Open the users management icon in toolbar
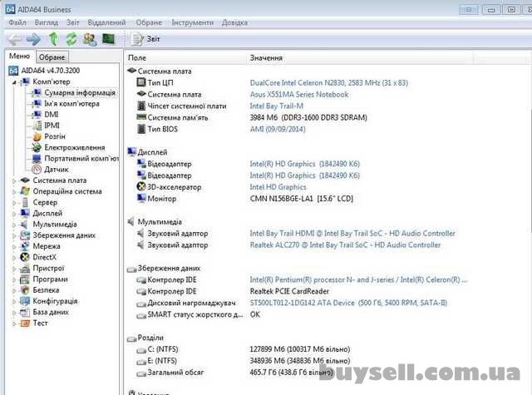The height and width of the screenshot is (395, 532). [x=90, y=39]
